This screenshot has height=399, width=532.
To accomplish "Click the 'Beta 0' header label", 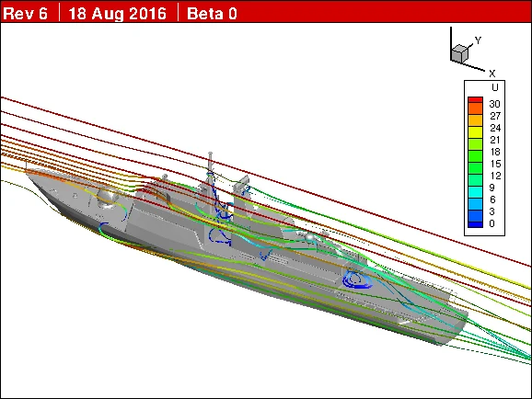I will click(x=212, y=14).
